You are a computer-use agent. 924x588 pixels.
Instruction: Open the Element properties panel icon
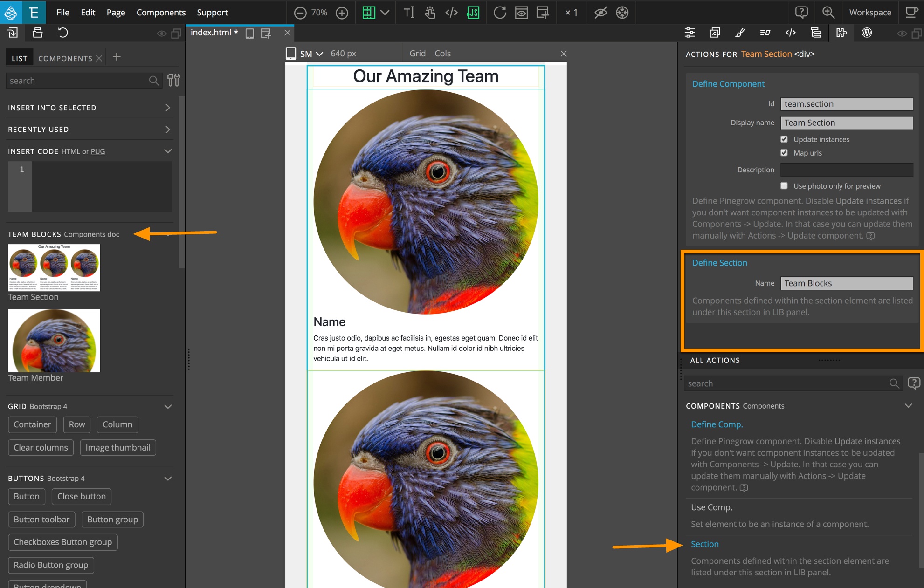(x=690, y=33)
